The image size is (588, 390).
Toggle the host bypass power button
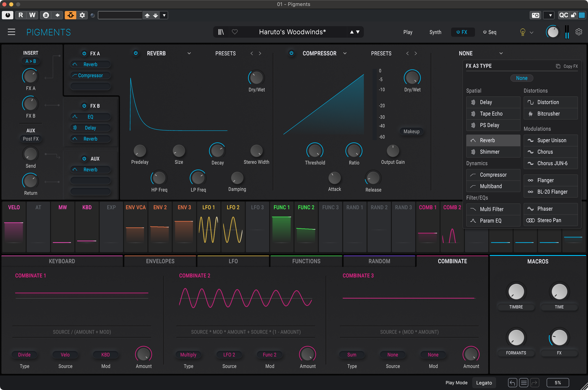pyautogui.click(x=8, y=15)
